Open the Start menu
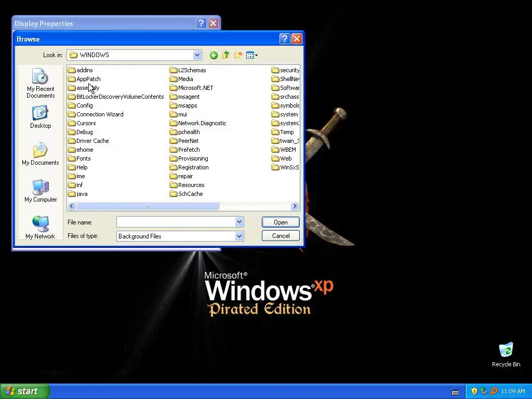The height and width of the screenshot is (399, 532). point(25,391)
